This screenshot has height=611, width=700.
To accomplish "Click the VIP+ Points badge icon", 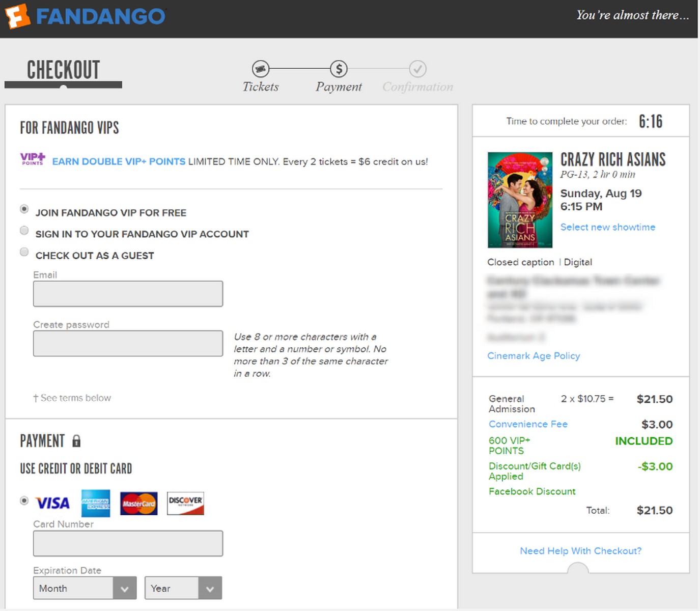I will pos(32,159).
